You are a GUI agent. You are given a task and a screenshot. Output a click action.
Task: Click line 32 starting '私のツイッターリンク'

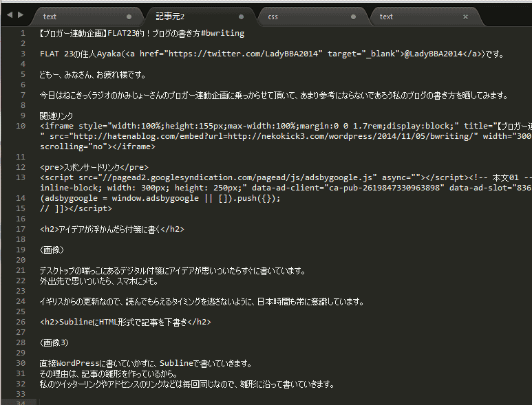click(187, 384)
